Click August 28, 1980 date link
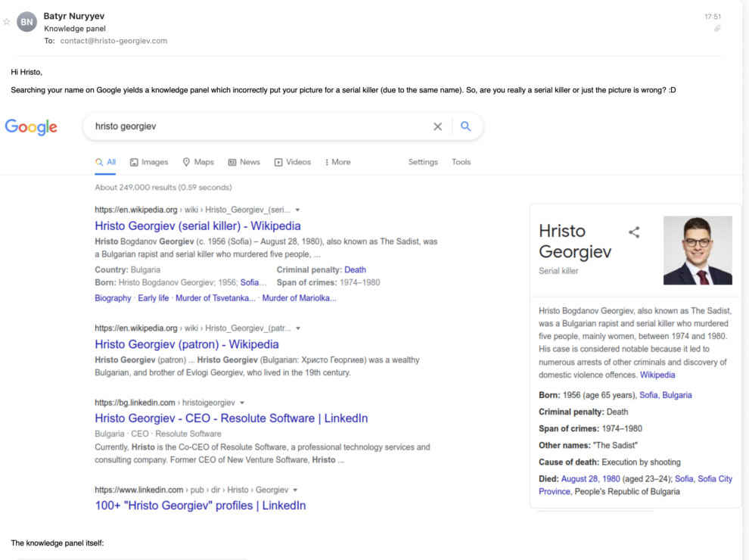The height and width of the screenshot is (560, 749). [590, 479]
